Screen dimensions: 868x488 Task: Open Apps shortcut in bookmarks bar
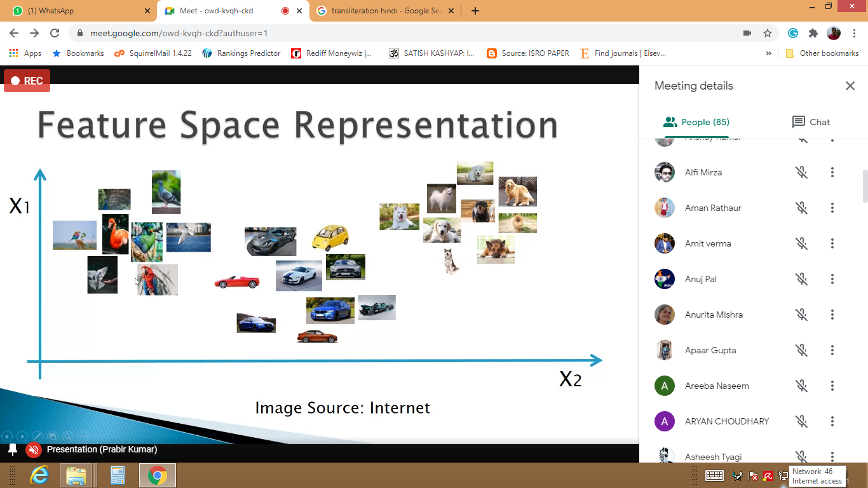pos(25,53)
